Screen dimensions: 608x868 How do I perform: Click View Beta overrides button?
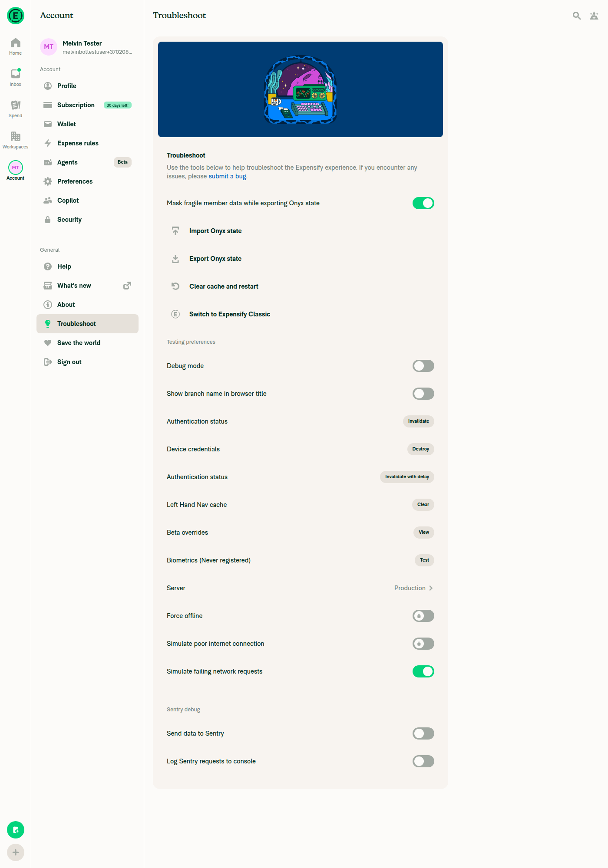[424, 533]
